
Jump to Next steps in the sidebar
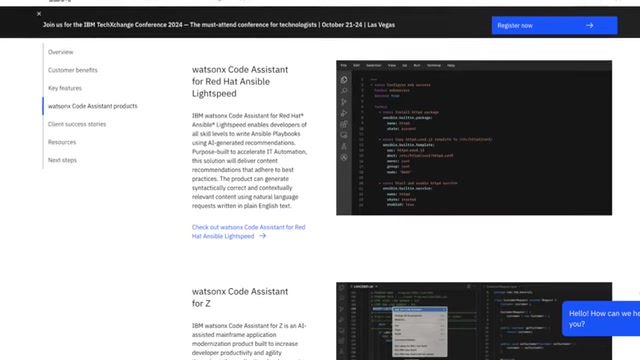click(62, 160)
